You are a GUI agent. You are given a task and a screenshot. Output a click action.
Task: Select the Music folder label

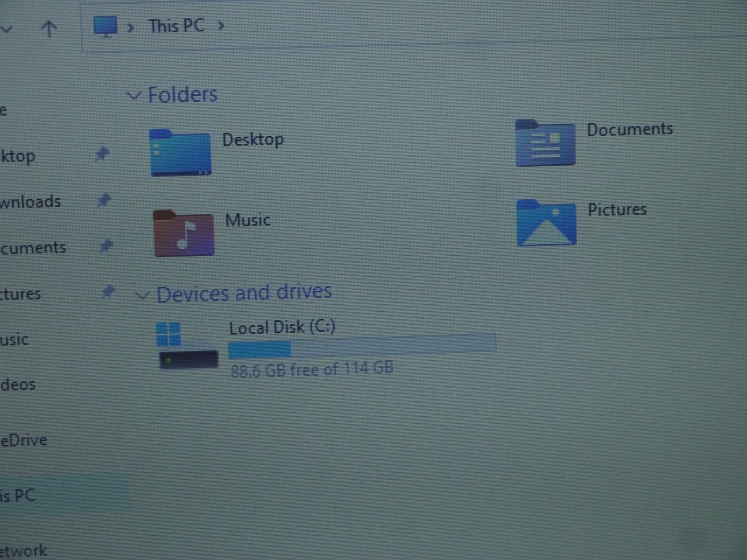(248, 220)
